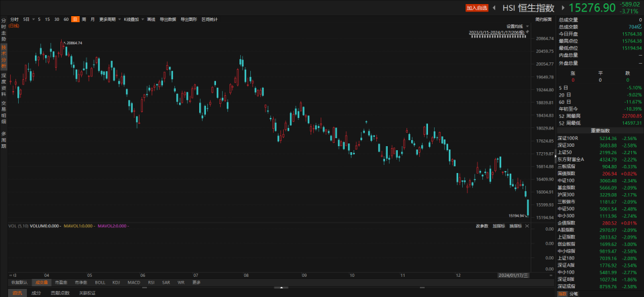This screenshot has height=297, width=644.
Task: Open the 分时走势 sidebar tab
Action: [4, 29]
